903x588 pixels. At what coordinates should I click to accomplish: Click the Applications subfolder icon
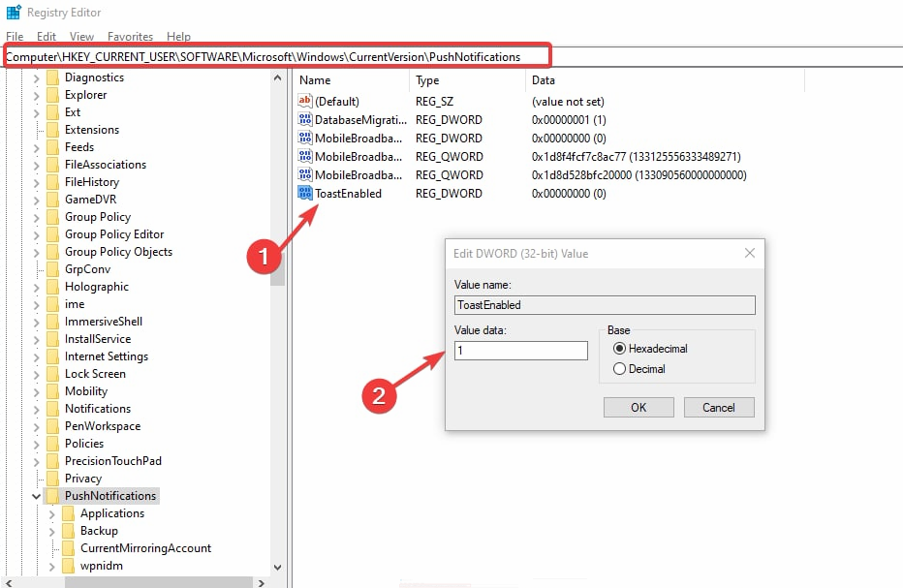tap(68, 513)
